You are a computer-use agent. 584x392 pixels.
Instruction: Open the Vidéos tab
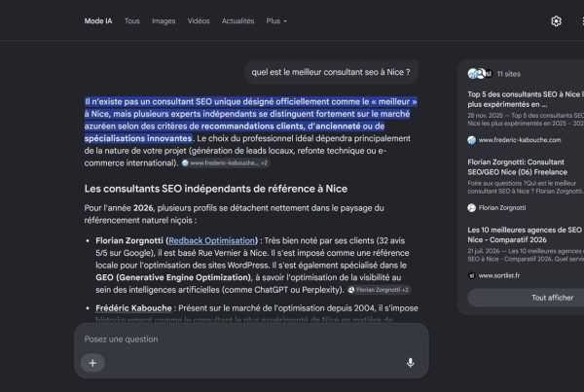click(199, 21)
